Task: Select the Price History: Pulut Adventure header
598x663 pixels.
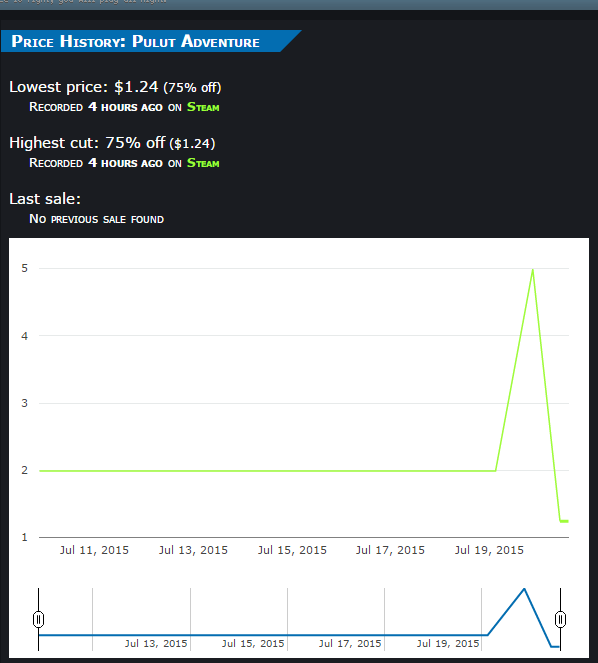Action: [135, 41]
